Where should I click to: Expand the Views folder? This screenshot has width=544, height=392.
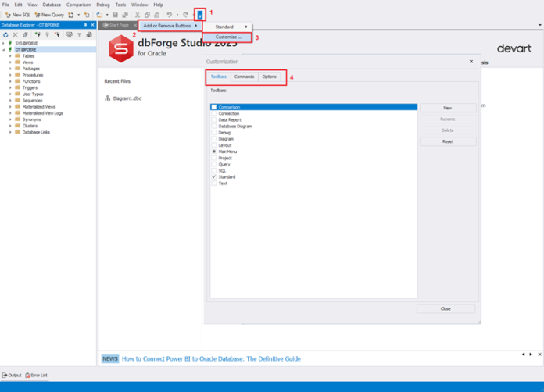pos(10,62)
